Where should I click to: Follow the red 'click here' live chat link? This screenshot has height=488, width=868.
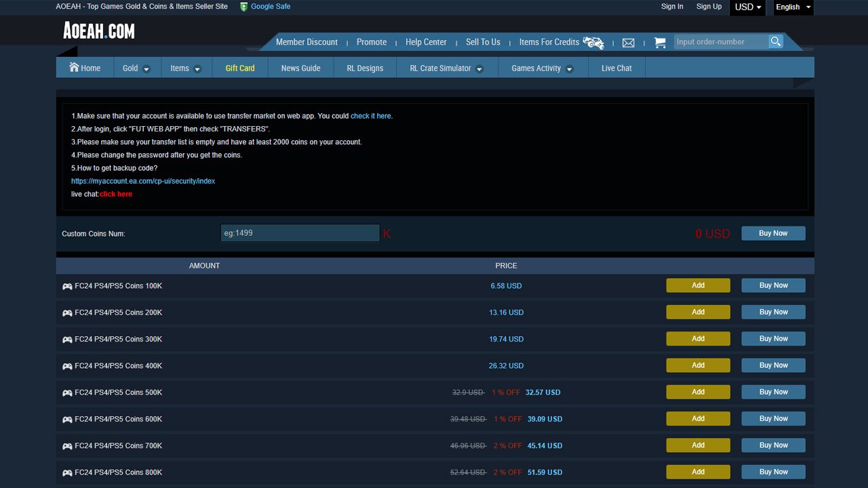pyautogui.click(x=116, y=195)
